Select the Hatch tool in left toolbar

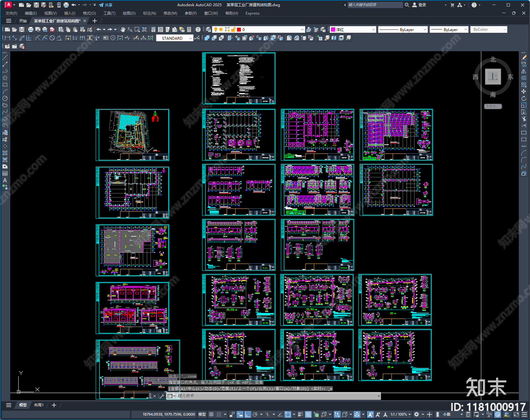click(5, 153)
